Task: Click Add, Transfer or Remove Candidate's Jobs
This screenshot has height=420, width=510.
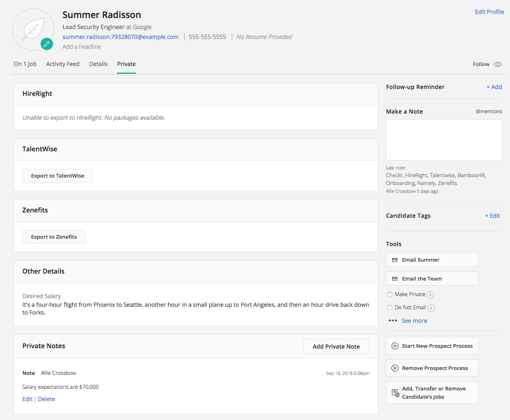Action: 432,393
